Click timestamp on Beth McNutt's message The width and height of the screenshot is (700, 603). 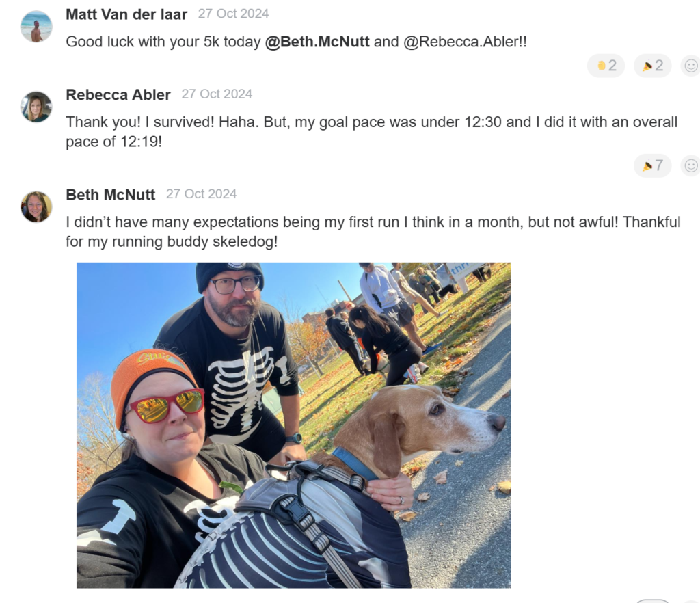[x=201, y=194]
